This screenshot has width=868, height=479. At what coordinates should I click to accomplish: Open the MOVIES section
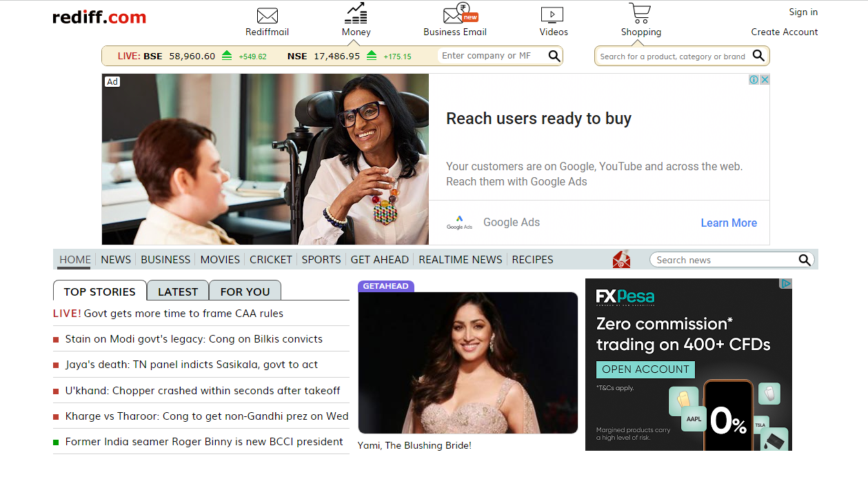[220, 260]
